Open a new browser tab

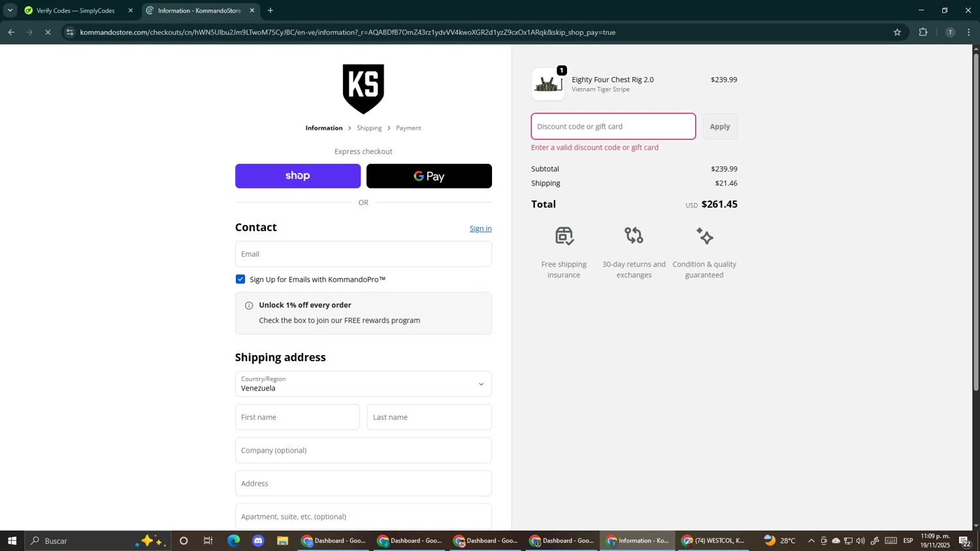tap(270, 10)
